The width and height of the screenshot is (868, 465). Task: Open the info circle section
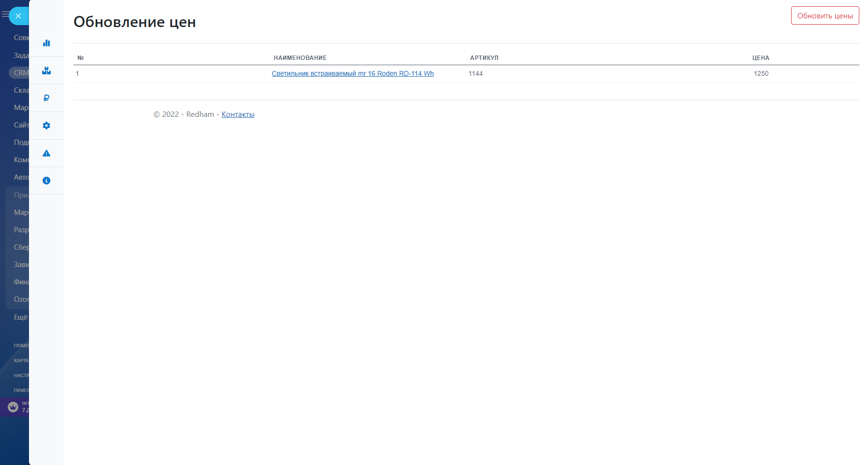(46, 181)
